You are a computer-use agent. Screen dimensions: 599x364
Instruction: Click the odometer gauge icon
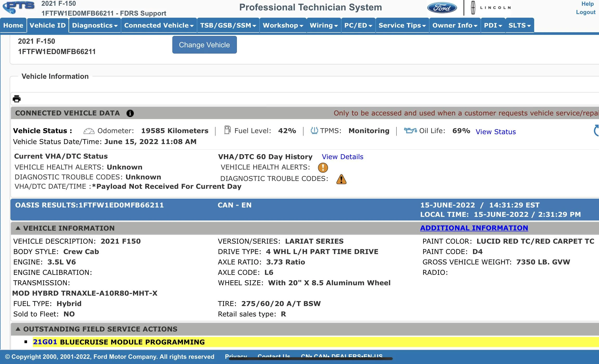pyautogui.click(x=89, y=131)
